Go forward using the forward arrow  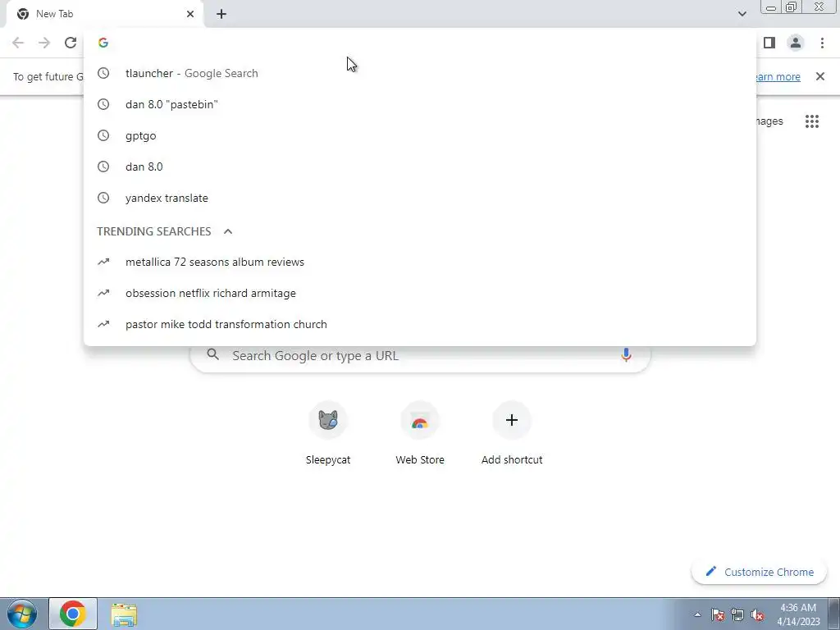(x=44, y=43)
